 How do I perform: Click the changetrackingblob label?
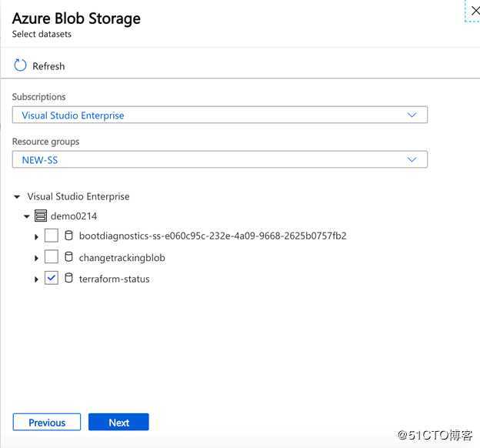coord(122,258)
